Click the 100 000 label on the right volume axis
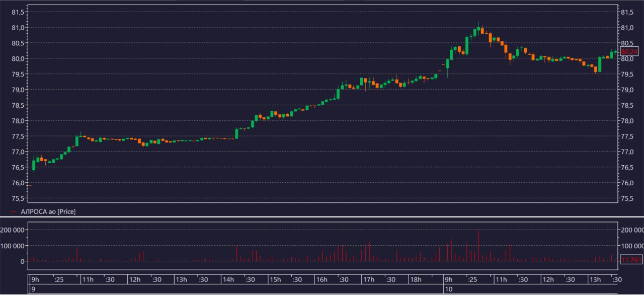The height and width of the screenshot is (295, 644). point(632,246)
